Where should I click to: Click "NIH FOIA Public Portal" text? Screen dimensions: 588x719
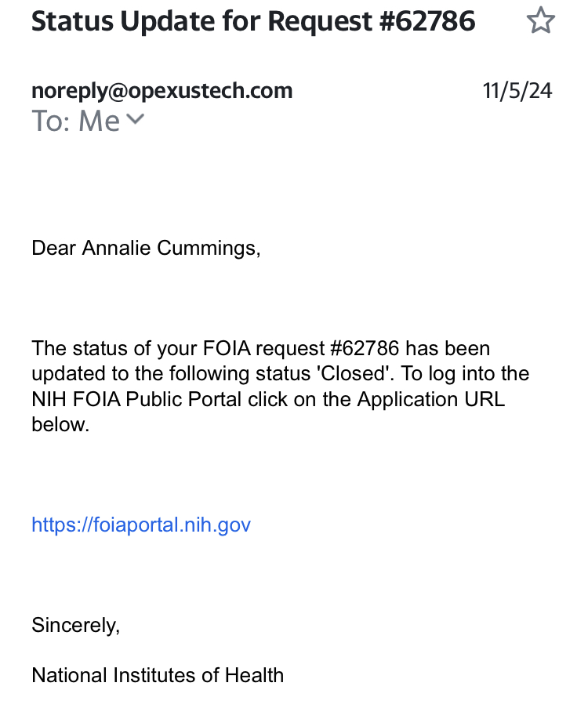[137, 399]
